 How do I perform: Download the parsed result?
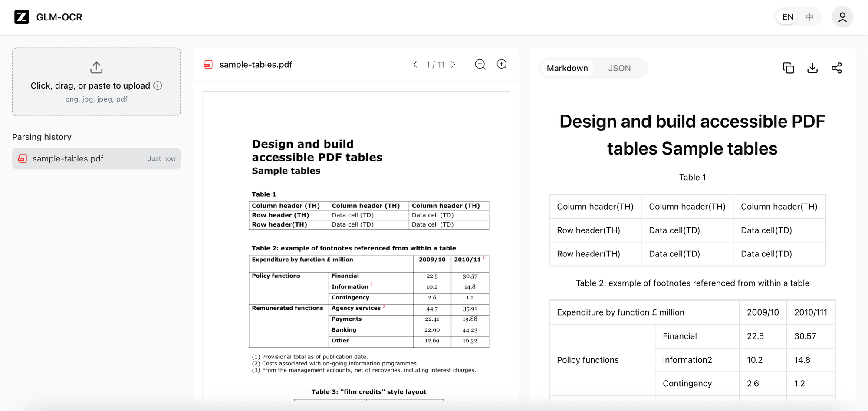coord(812,68)
